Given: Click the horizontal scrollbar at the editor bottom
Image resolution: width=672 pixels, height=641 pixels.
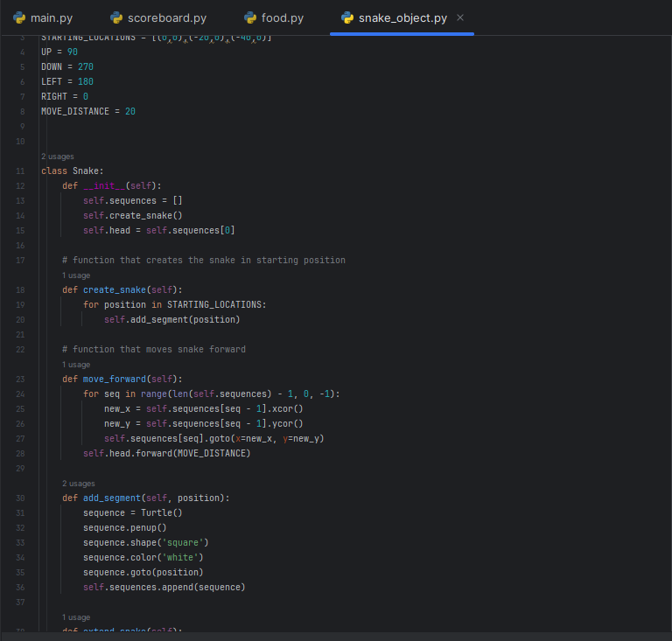Looking at the screenshot, I should coord(336,636).
